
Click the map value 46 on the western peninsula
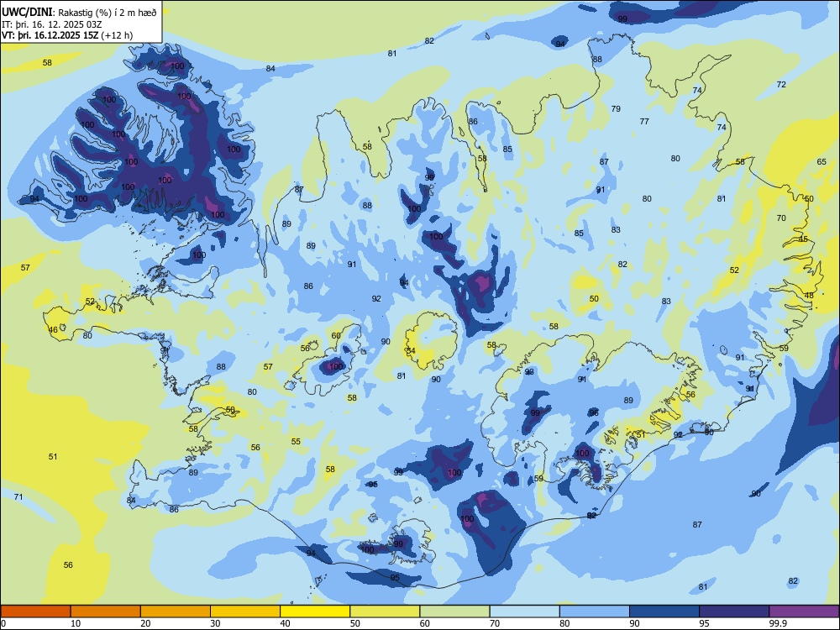click(53, 330)
